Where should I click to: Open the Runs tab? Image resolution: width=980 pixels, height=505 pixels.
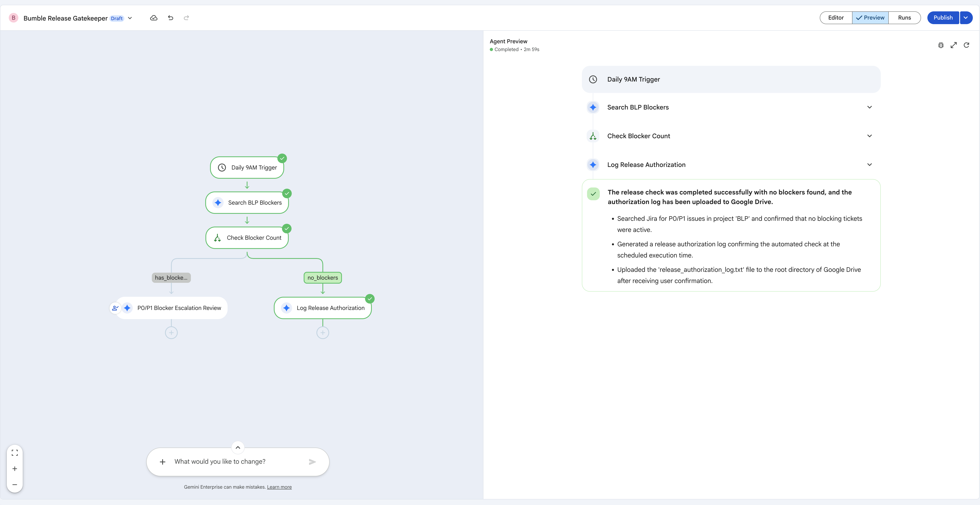point(904,18)
